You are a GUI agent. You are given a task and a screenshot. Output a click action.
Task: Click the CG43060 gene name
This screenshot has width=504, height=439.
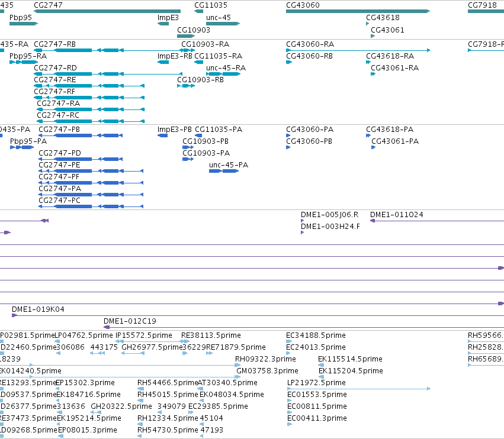coord(303,5)
